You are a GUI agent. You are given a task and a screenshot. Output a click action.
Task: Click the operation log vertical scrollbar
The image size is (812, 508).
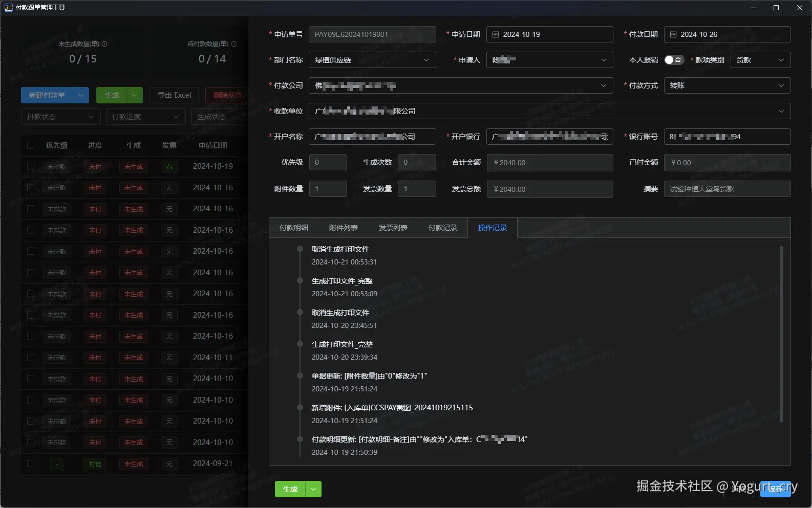point(781,334)
